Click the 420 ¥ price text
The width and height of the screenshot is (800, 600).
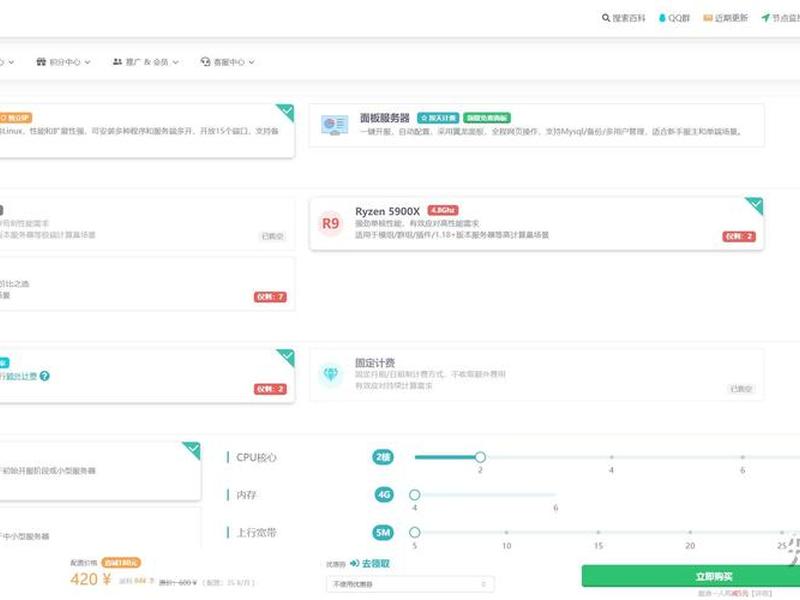click(91, 580)
